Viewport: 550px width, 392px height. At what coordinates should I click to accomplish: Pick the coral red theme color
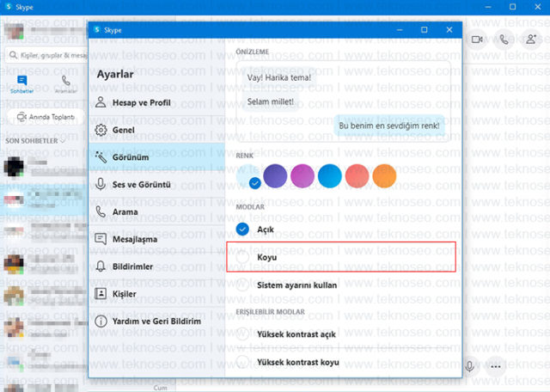[x=357, y=176]
